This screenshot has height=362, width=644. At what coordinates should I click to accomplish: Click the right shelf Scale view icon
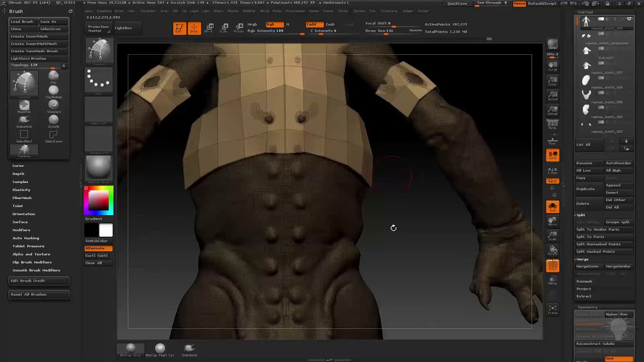552,235
